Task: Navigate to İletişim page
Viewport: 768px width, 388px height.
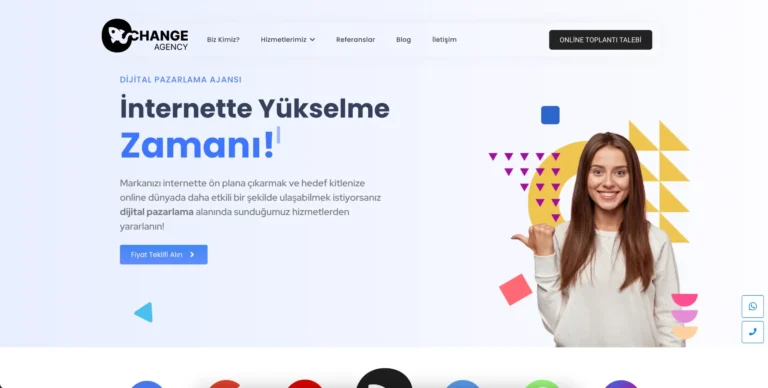Action: coord(444,40)
